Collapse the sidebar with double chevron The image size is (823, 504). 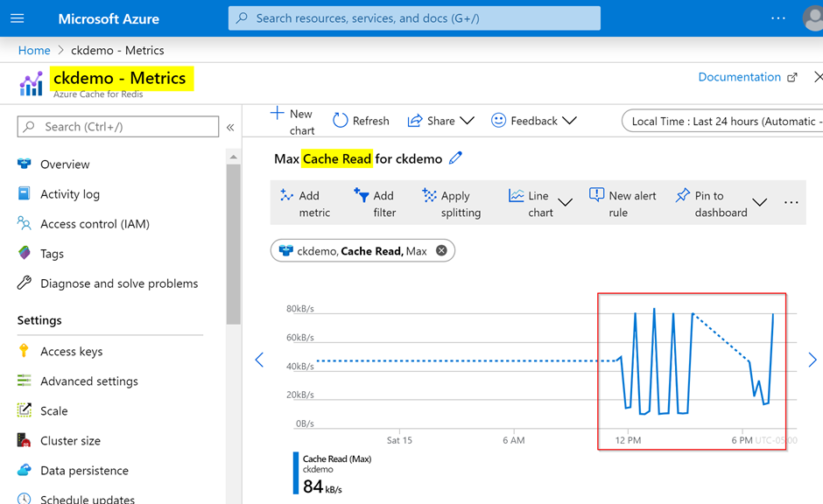230,128
